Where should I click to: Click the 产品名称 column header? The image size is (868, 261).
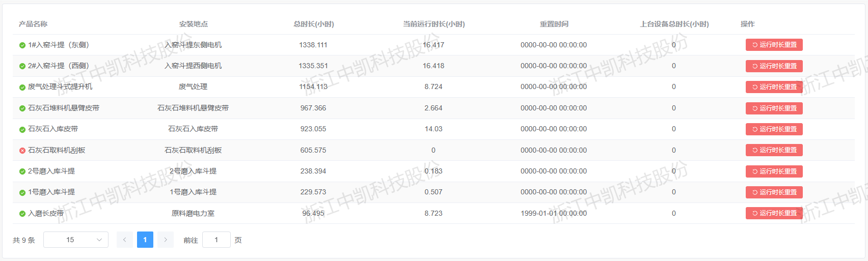tap(33, 24)
